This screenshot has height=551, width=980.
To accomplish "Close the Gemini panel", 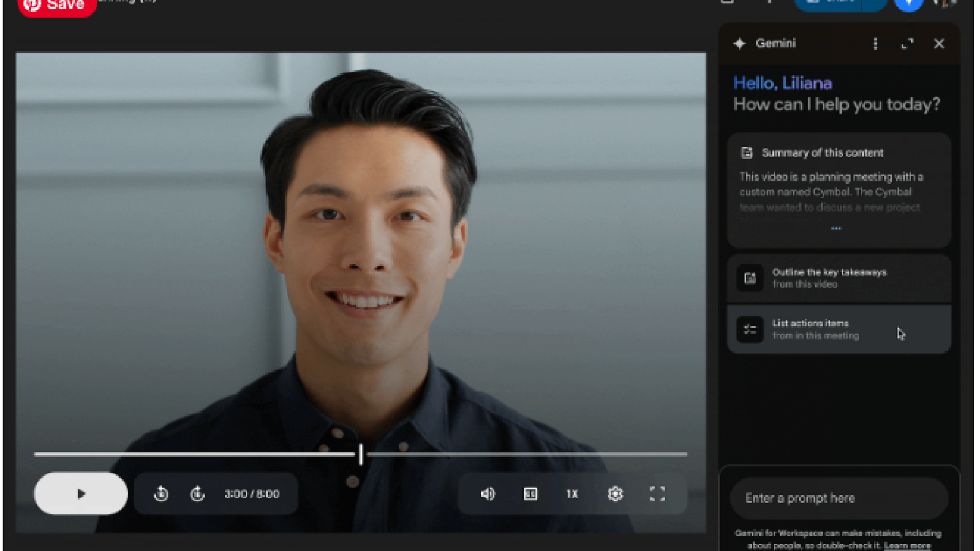I will [x=939, y=43].
